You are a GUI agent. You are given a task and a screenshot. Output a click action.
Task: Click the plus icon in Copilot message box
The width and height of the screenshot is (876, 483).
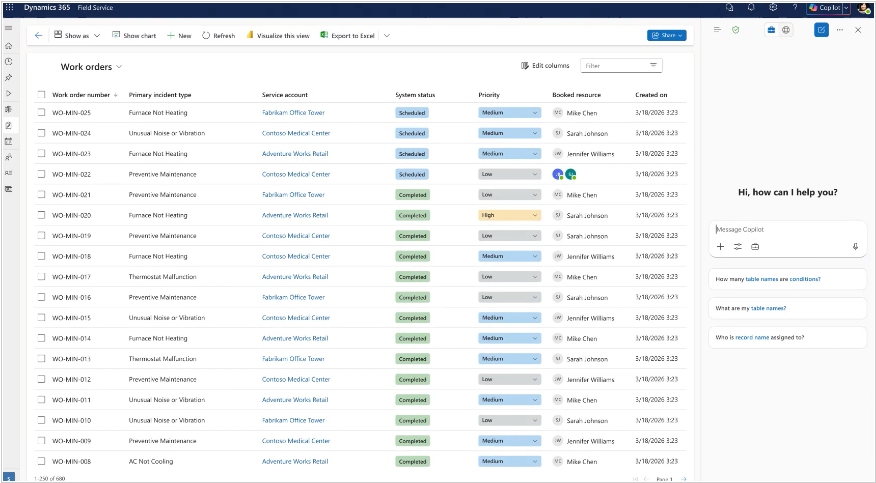(x=720, y=246)
